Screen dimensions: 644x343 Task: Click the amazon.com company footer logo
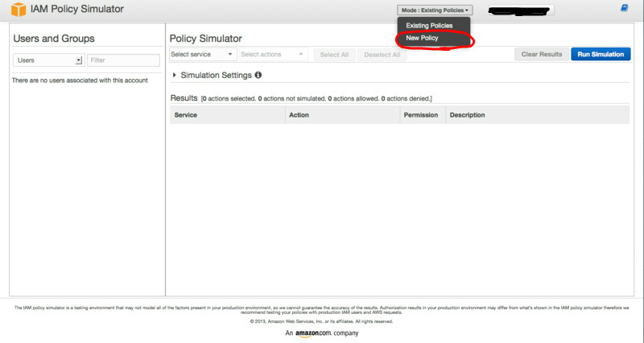click(322, 333)
